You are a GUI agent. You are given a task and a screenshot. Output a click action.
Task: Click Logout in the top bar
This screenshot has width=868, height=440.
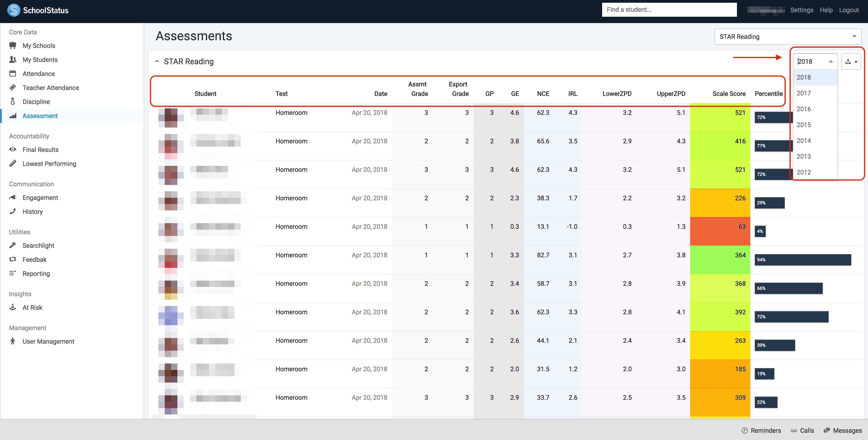click(x=849, y=10)
